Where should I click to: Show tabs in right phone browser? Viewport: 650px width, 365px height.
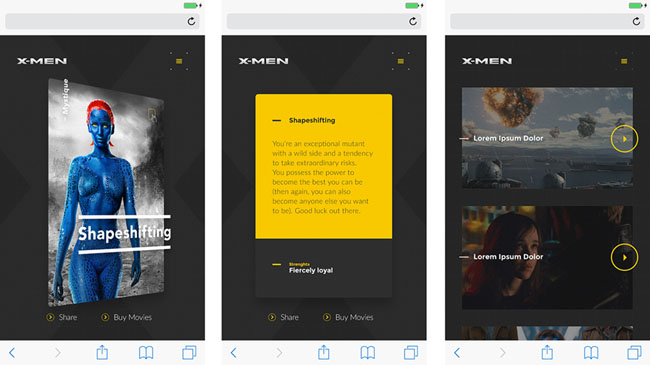[635, 353]
